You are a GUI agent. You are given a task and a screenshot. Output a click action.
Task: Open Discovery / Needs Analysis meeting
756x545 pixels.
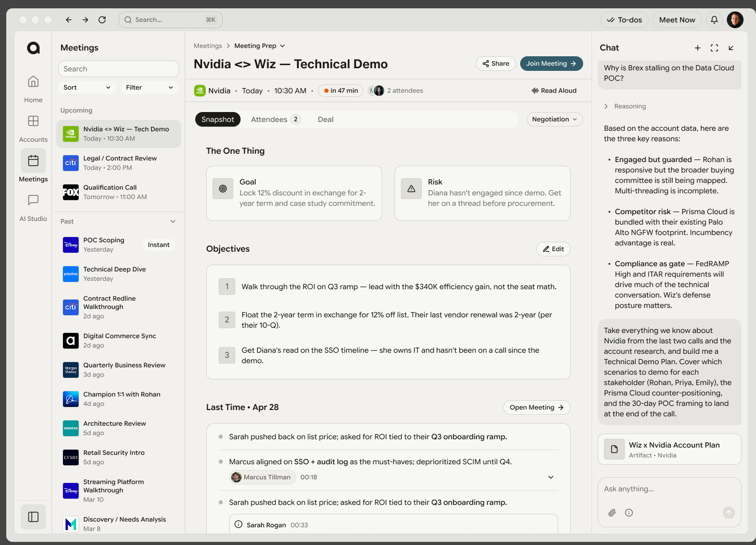pos(119,524)
